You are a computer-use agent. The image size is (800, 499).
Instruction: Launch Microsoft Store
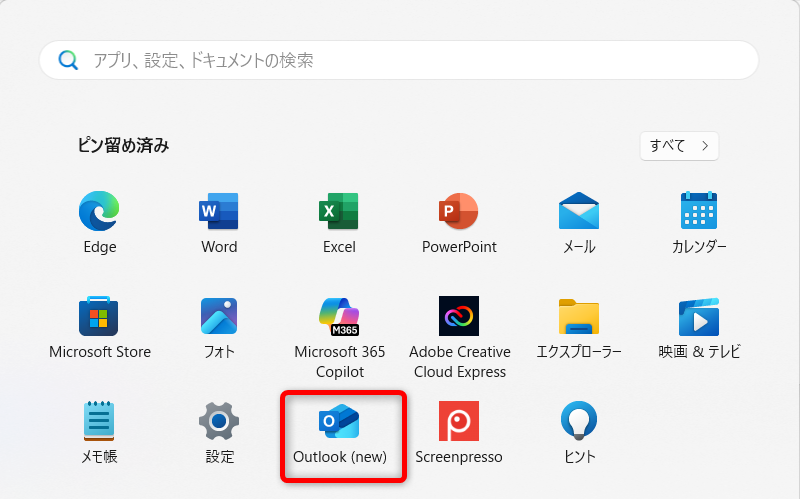pyautogui.click(x=99, y=317)
